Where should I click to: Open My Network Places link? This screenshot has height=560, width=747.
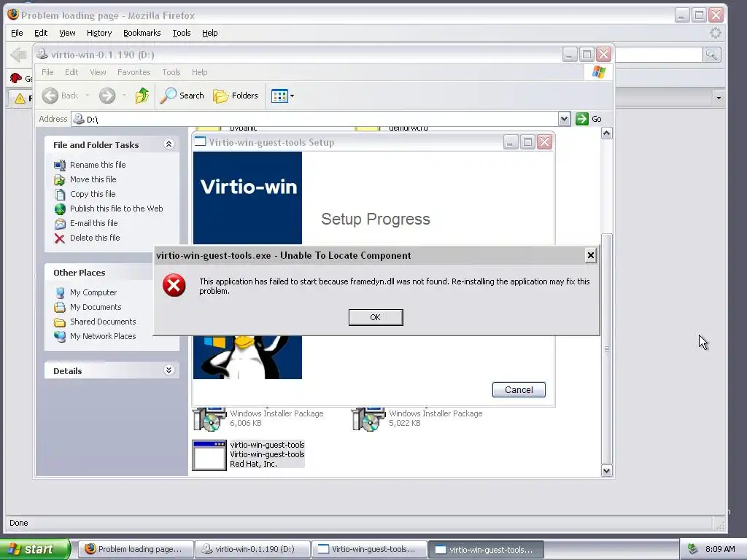point(103,336)
